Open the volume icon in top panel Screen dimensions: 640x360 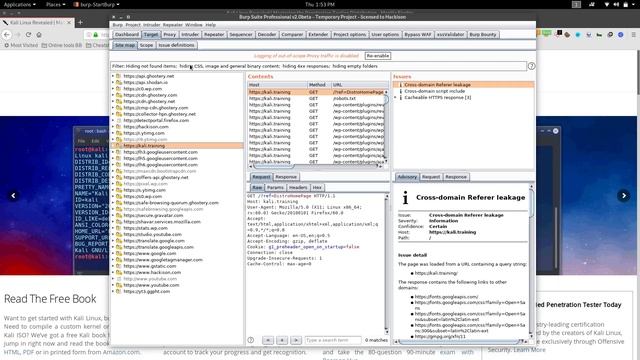pos(616,4)
